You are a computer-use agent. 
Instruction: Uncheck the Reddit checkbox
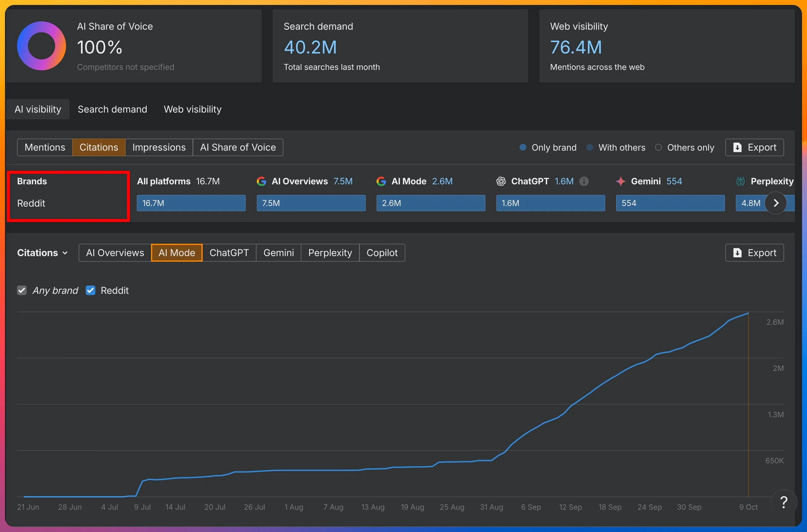90,290
